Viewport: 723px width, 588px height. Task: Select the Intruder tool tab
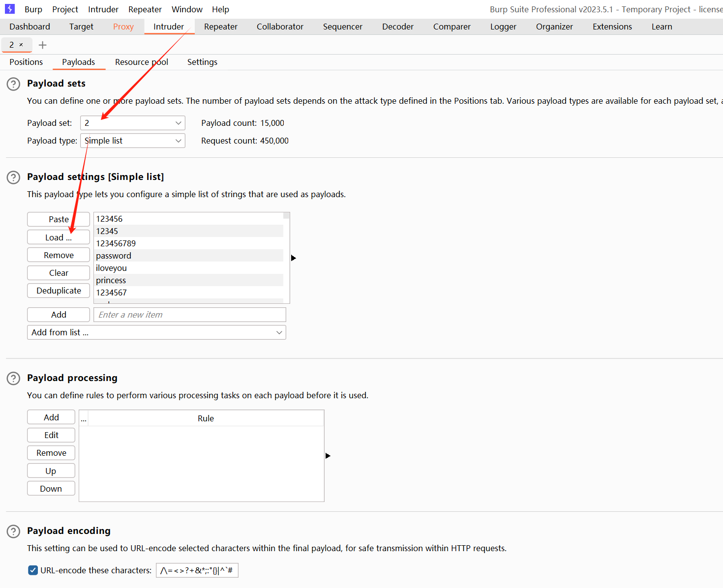coord(169,27)
